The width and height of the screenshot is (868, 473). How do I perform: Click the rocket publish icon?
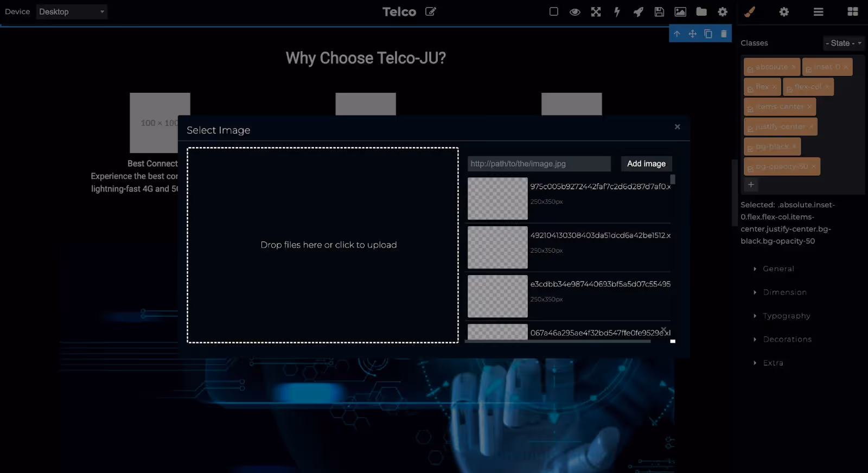(638, 11)
